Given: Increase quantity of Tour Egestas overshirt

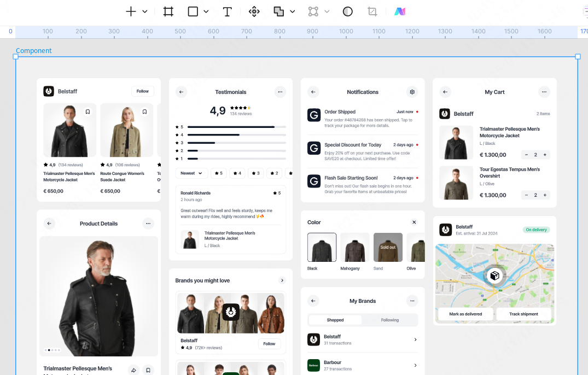Looking at the screenshot, I should click(545, 195).
